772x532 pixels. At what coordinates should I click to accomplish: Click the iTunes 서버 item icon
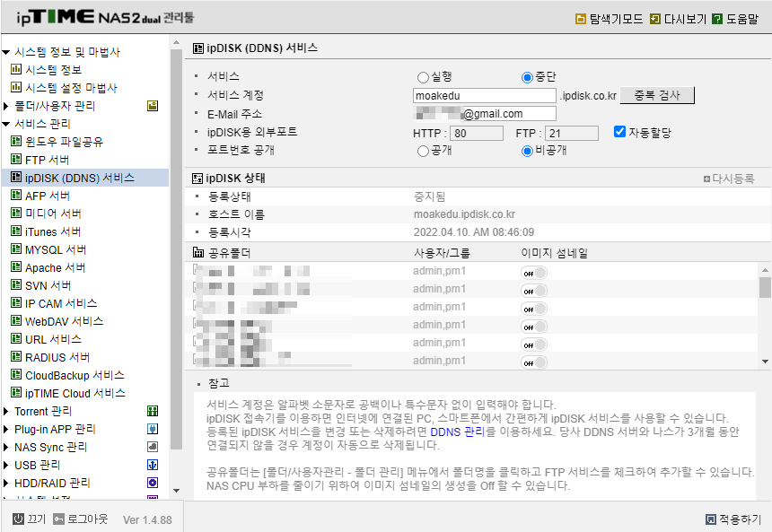pos(16,231)
